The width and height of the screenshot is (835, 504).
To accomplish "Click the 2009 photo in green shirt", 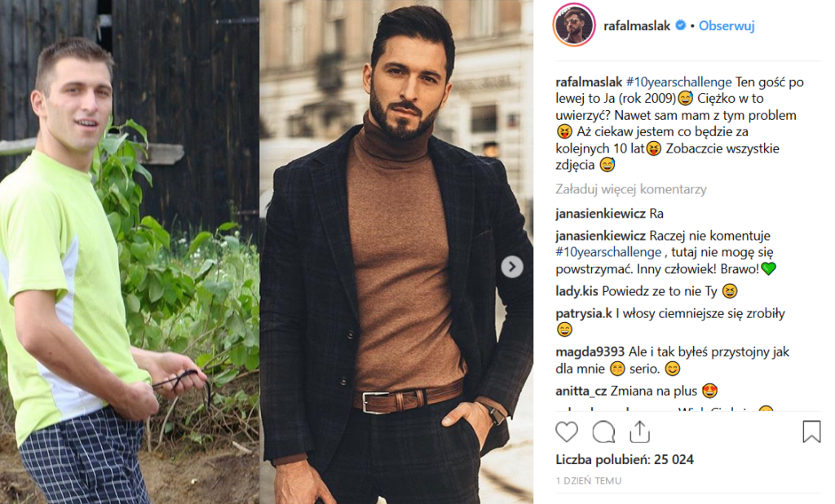I will (130, 252).
